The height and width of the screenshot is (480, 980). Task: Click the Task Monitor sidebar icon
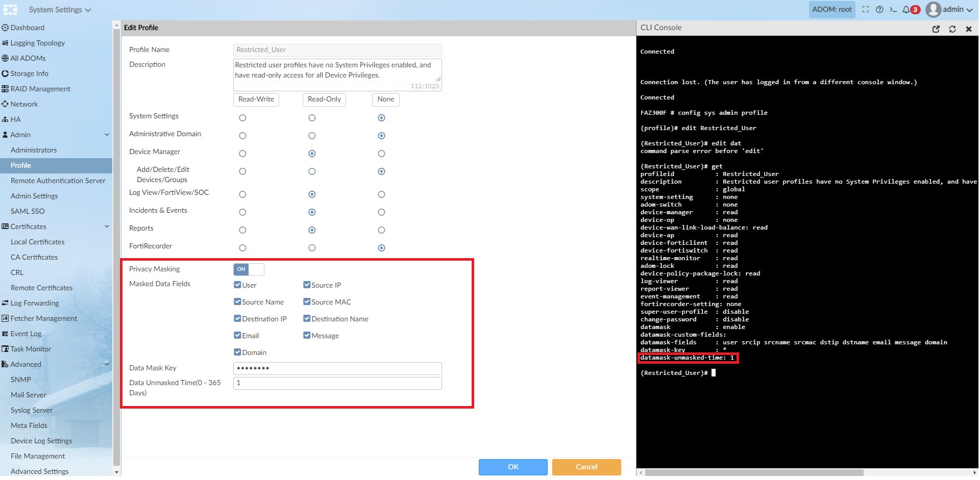(x=5, y=349)
